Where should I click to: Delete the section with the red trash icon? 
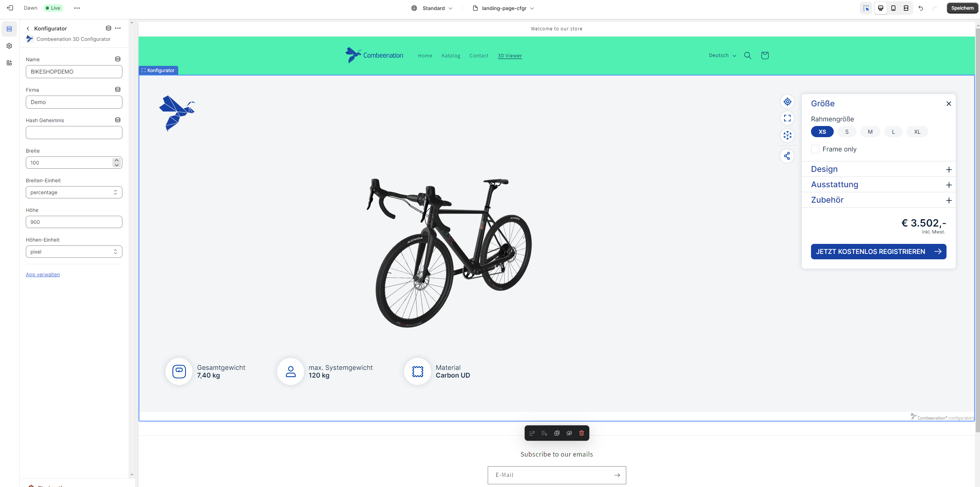[x=581, y=433]
